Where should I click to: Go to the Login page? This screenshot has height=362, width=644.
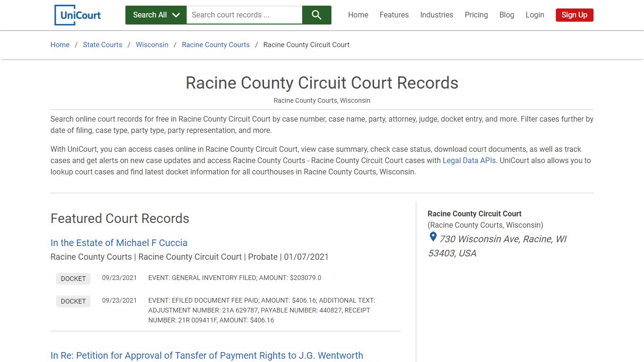tap(535, 15)
